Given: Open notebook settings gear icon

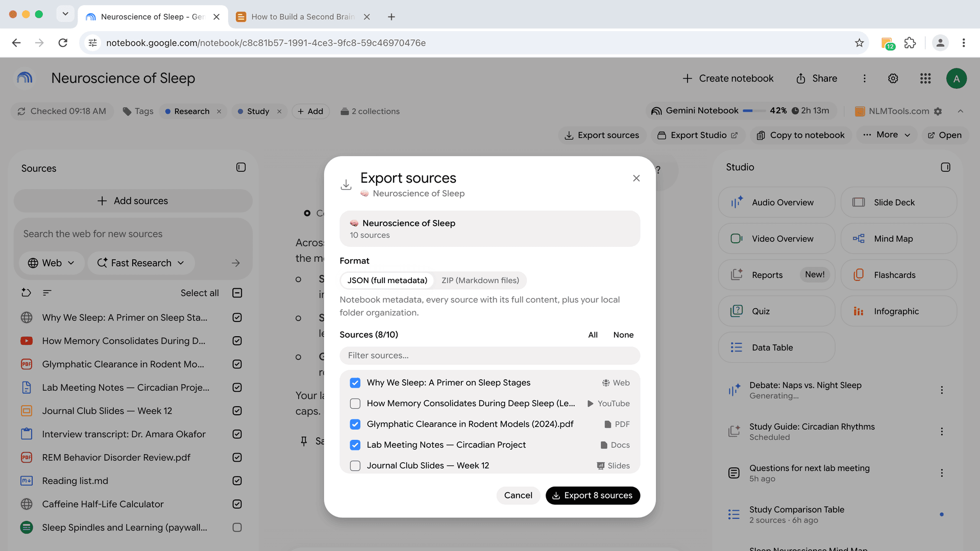Looking at the screenshot, I should point(893,79).
